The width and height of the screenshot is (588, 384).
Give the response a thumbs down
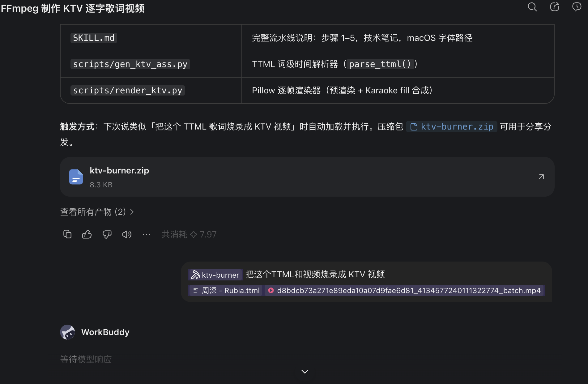[x=107, y=234]
